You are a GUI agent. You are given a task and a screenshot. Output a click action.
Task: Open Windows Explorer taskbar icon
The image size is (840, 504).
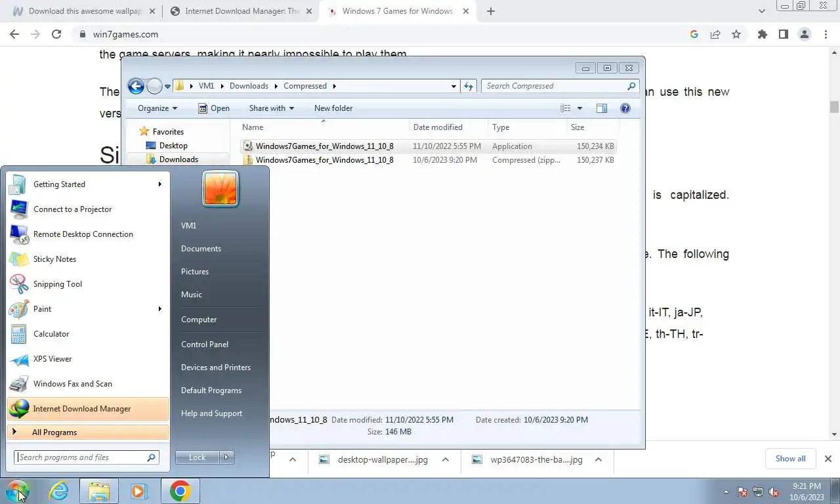(x=99, y=491)
